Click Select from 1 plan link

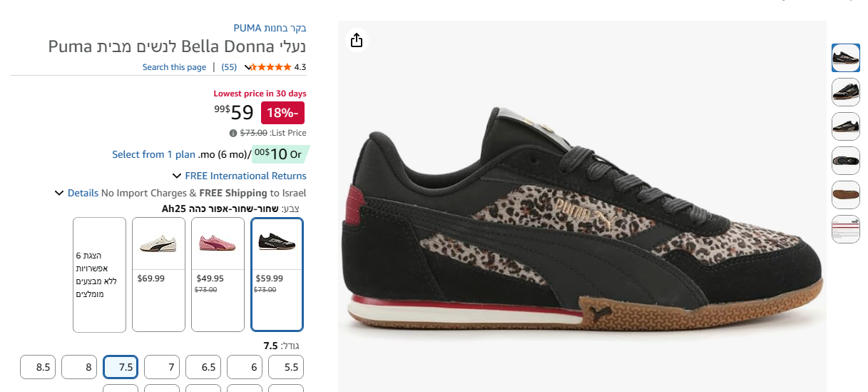tap(153, 154)
